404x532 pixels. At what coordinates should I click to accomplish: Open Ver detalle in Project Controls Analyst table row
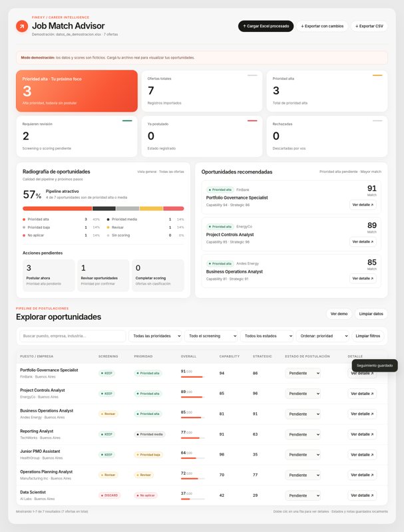coord(362,394)
